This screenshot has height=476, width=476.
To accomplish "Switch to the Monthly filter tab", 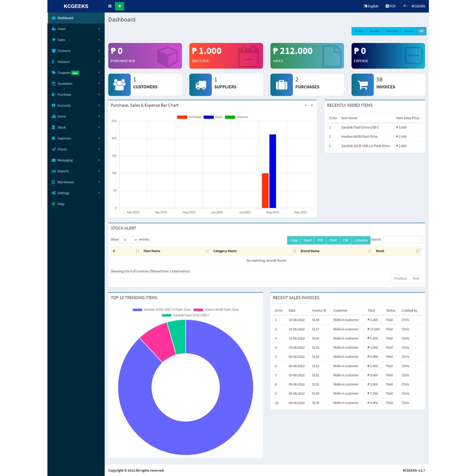I will pyautogui.click(x=392, y=31).
